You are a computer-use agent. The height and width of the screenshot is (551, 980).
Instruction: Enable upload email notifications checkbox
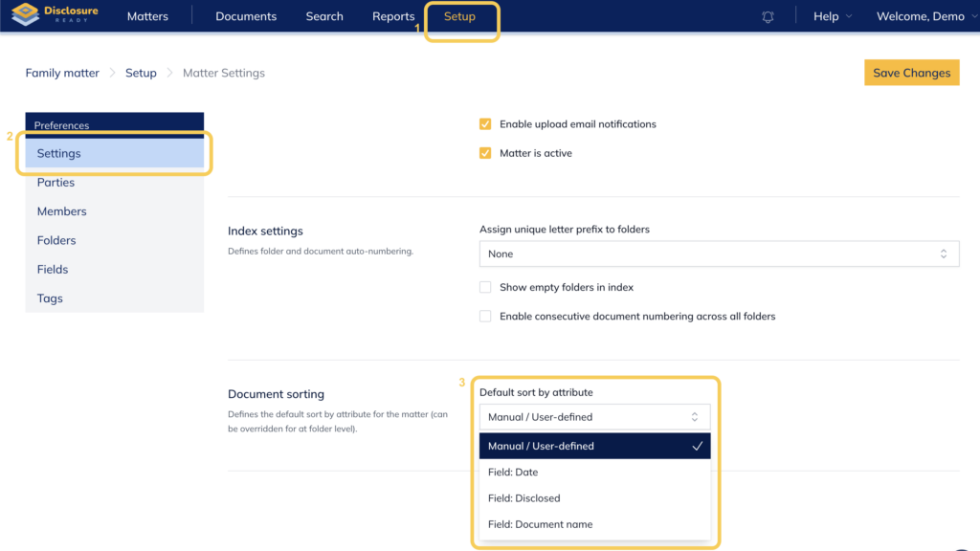click(x=485, y=124)
